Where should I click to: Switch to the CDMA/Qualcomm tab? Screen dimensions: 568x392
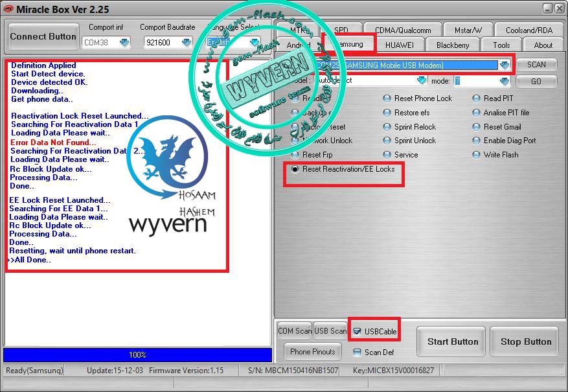pos(403,30)
